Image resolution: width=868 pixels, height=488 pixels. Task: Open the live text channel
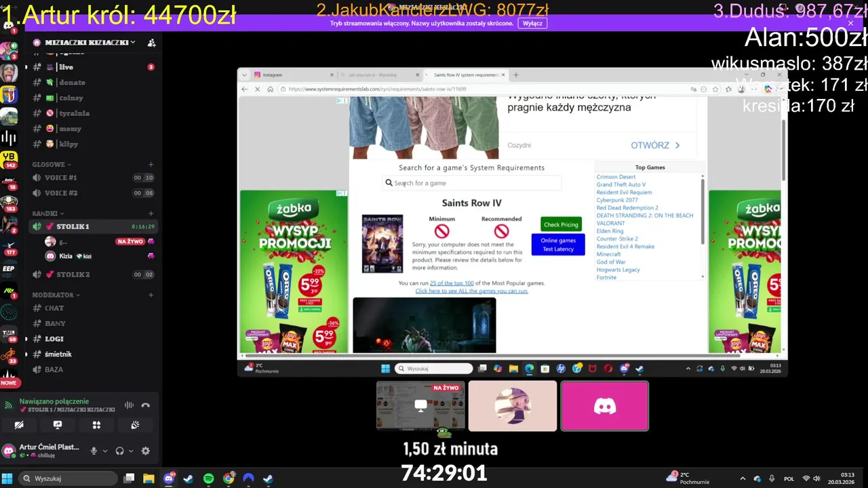pyautogui.click(x=94, y=67)
